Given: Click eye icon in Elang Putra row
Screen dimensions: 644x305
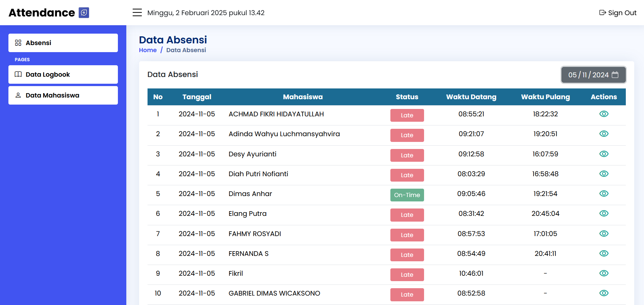Looking at the screenshot, I should tap(604, 214).
